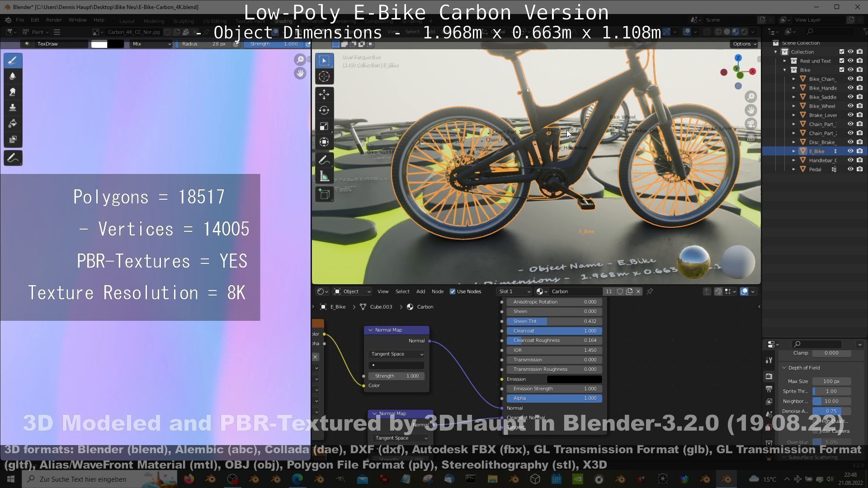The image size is (868, 488).
Task: Click the Emission black color swatch
Action: pyautogui.click(x=574, y=379)
